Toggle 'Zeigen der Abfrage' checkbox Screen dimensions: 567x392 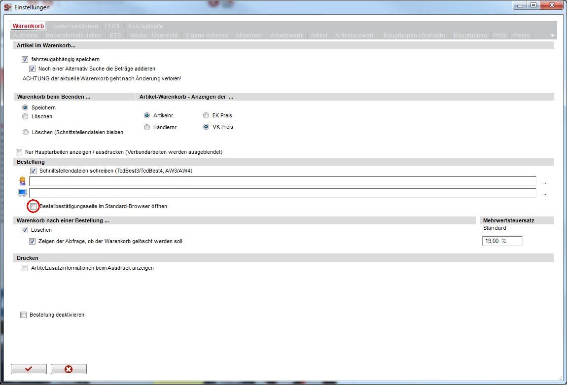(x=32, y=241)
